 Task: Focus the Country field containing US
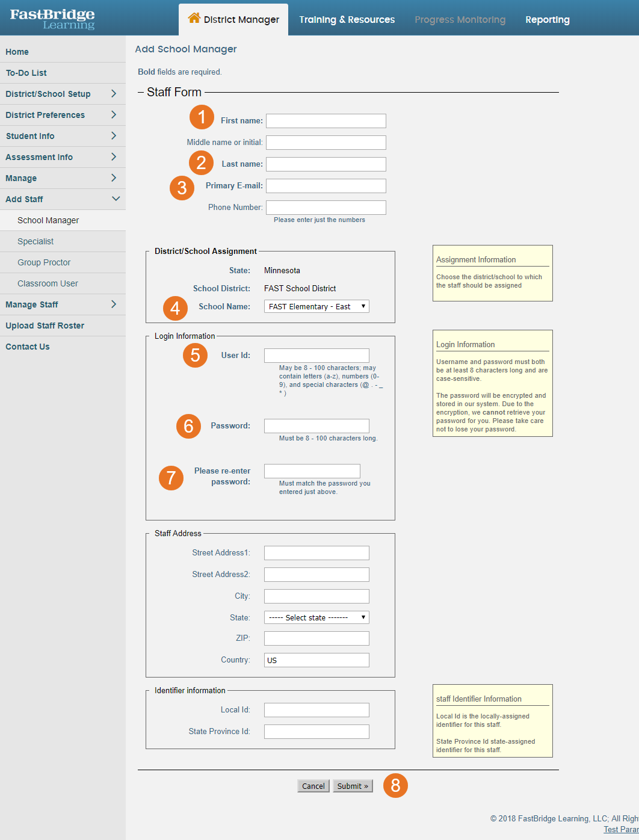click(316, 660)
